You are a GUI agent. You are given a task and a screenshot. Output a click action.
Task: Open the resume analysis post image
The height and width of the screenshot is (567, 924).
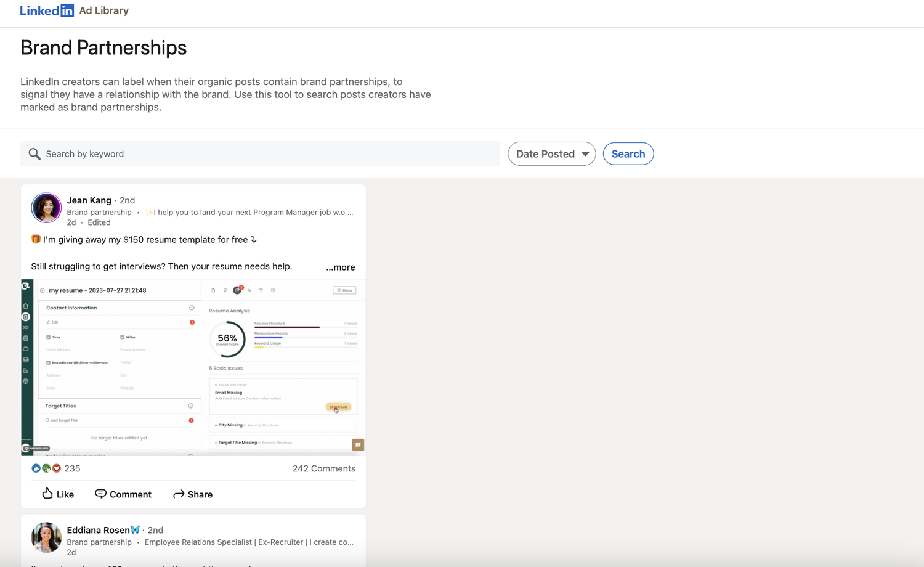pyautogui.click(x=193, y=368)
